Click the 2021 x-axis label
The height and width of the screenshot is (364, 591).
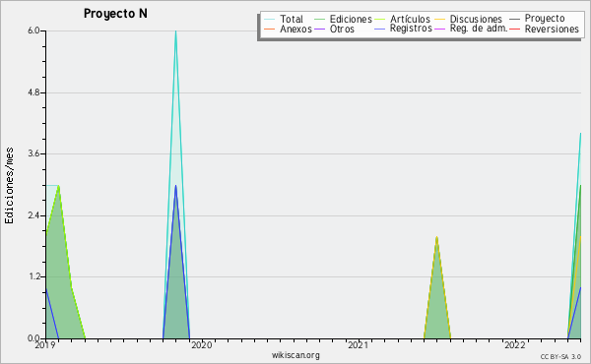[x=359, y=344]
